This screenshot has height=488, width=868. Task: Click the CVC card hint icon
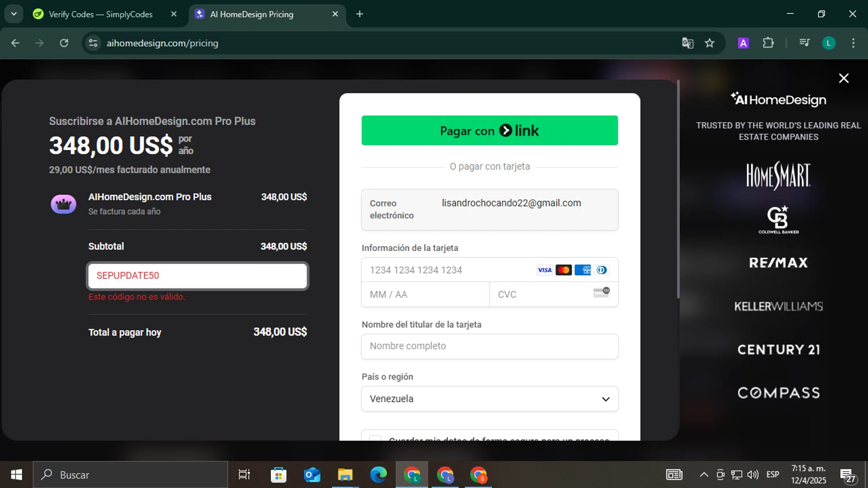coord(602,292)
